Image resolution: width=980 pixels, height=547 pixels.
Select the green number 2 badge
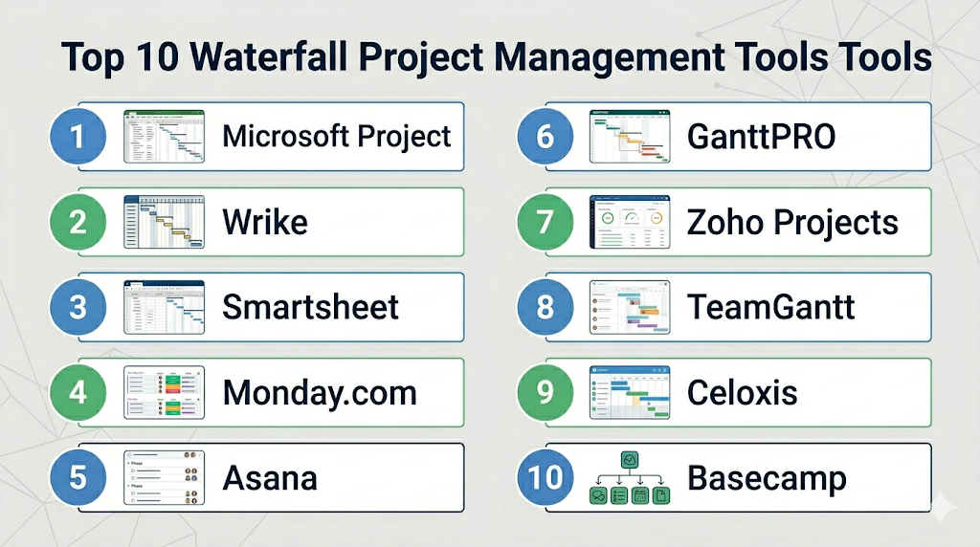[x=78, y=222]
